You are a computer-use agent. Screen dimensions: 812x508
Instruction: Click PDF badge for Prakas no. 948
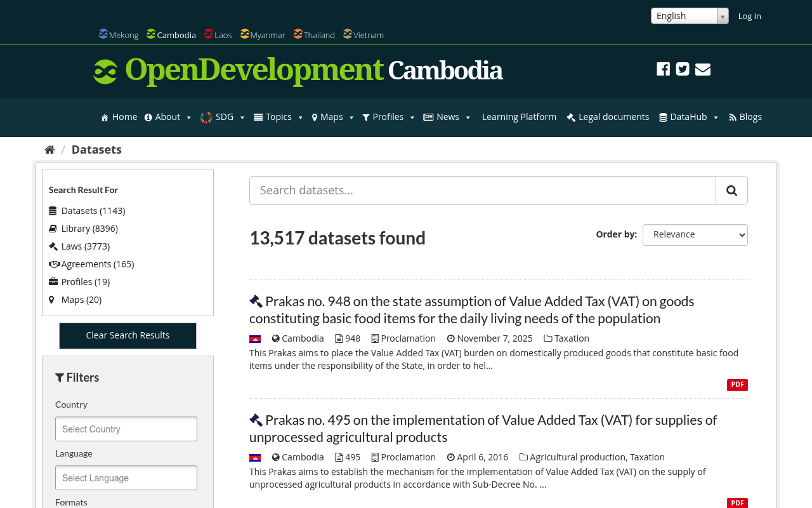[x=737, y=385]
